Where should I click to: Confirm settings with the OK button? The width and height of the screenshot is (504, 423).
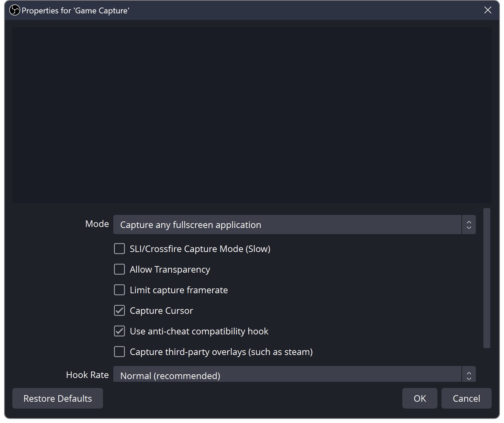click(420, 398)
